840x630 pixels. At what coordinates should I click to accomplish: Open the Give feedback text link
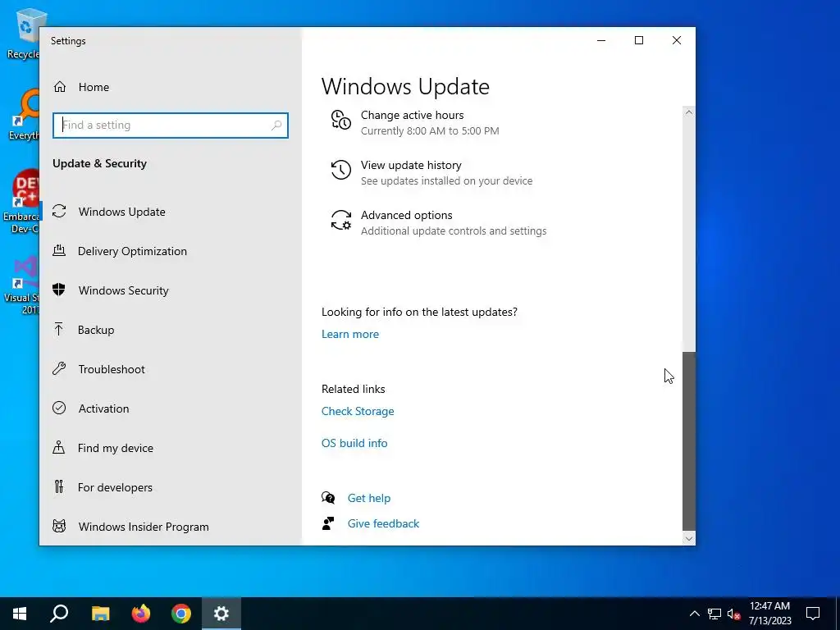click(x=383, y=523)
